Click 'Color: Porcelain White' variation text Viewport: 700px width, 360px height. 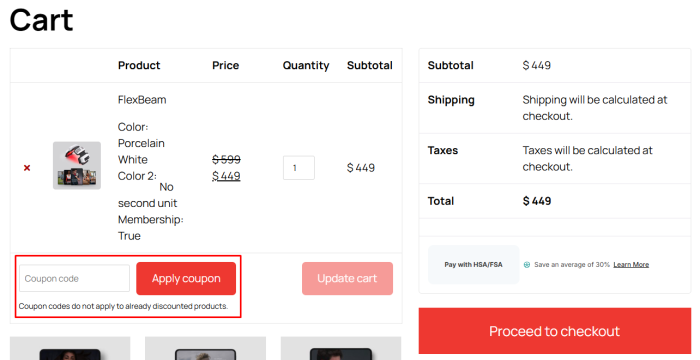141,143
